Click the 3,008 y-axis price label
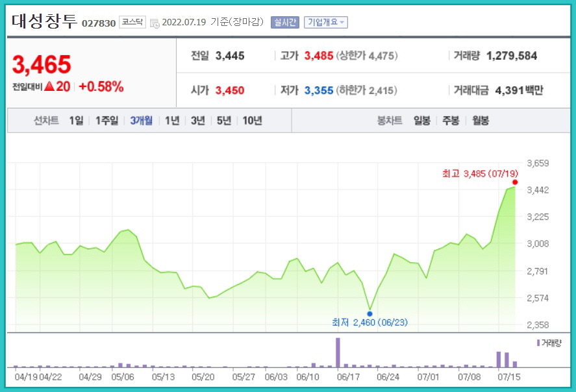576x392 pixels. click(x=538, y=244)
